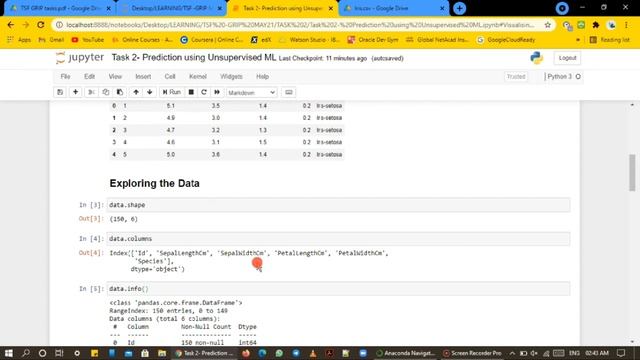This screenshot has width=640, height=360.
Task: Open the File menu
Action: (x=65, y=76)
